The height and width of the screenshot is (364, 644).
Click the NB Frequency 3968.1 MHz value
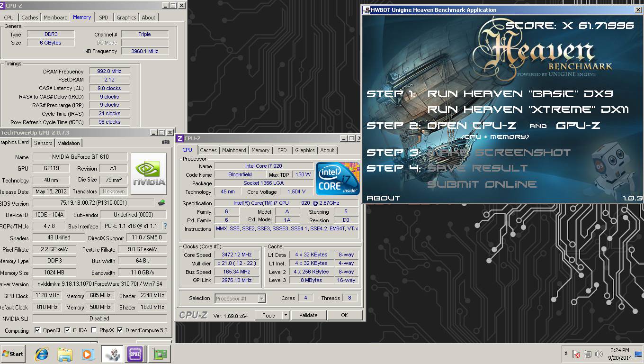tap(145, 51)
